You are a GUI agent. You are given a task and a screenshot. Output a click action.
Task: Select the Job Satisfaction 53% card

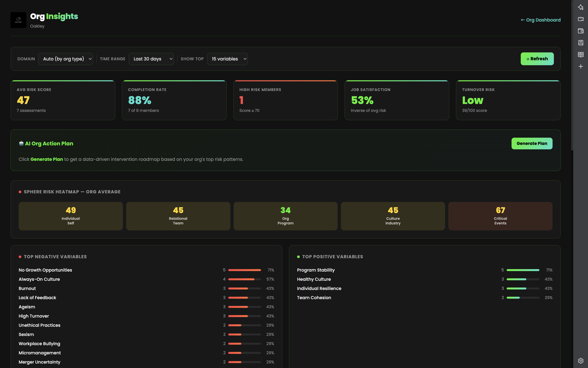click(x=397, y=100)
